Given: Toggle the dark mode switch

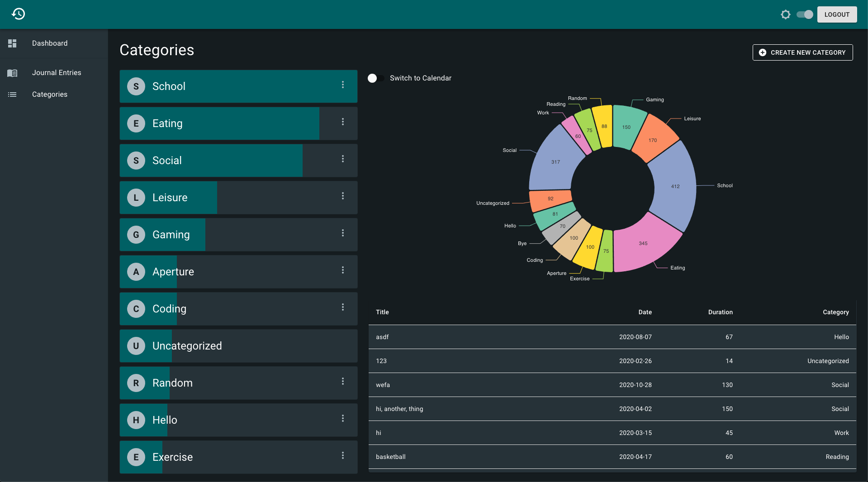Looking at the screenshot, I should pos(805,14).
